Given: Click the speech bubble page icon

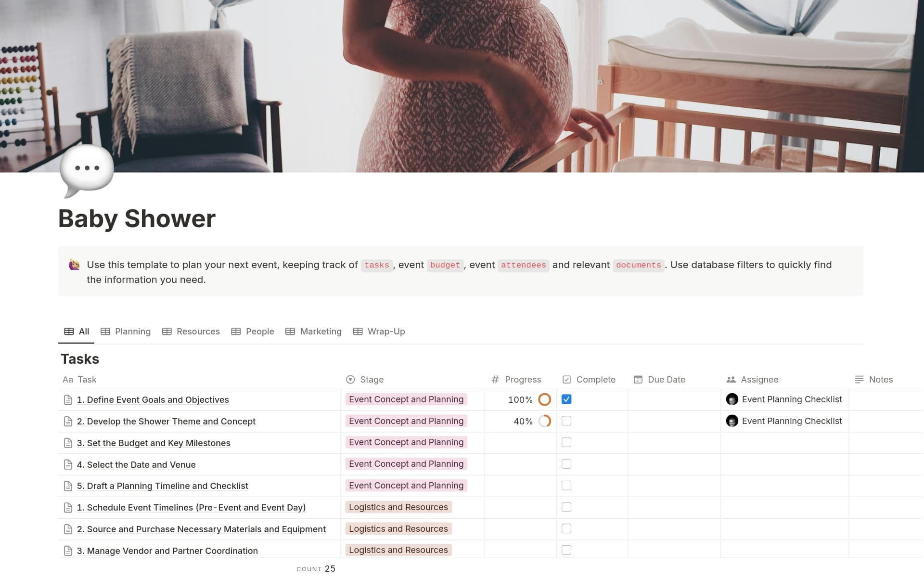Looking at the screenshot, I should point(87,169).
